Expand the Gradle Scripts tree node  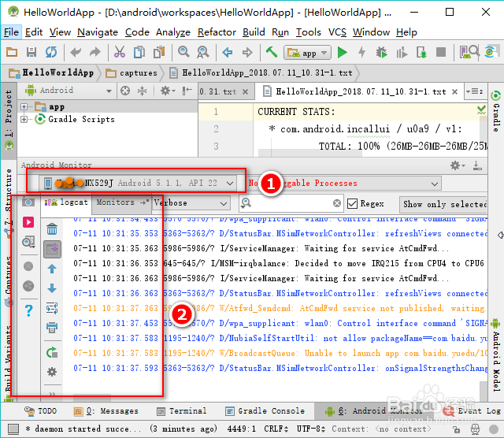point(24,119)
